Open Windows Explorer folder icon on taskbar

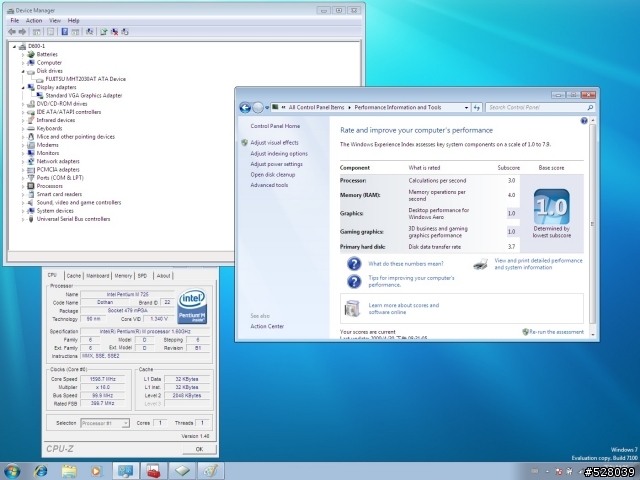(69, 471)
